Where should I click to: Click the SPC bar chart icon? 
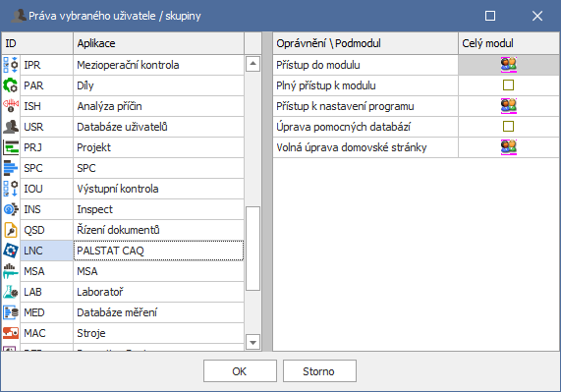[x=11, y=168]
